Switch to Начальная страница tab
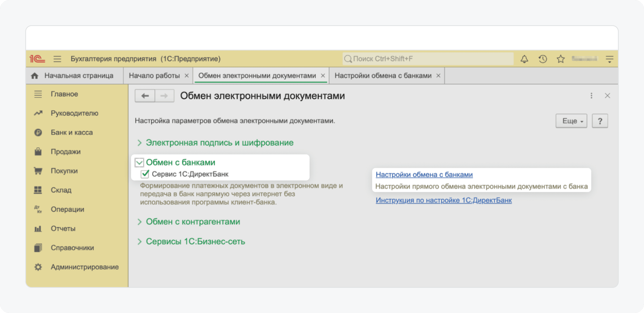The height and width of the screenshot is (313, 644). 75,76
